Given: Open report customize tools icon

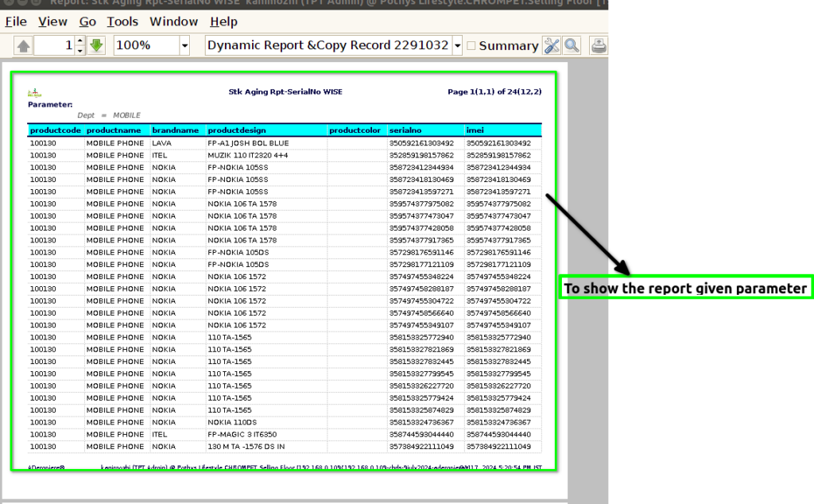Looking at the screenshot, I should tap(552, 45).
